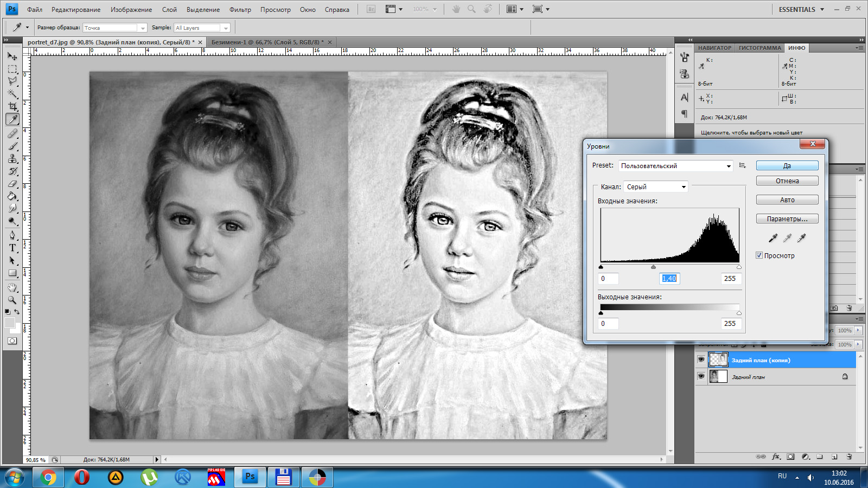Image resolution: width=868 pixels, height=488 pixels.
Task: Pick the white point eyedropper in Levels
Action: pos(801,237)
